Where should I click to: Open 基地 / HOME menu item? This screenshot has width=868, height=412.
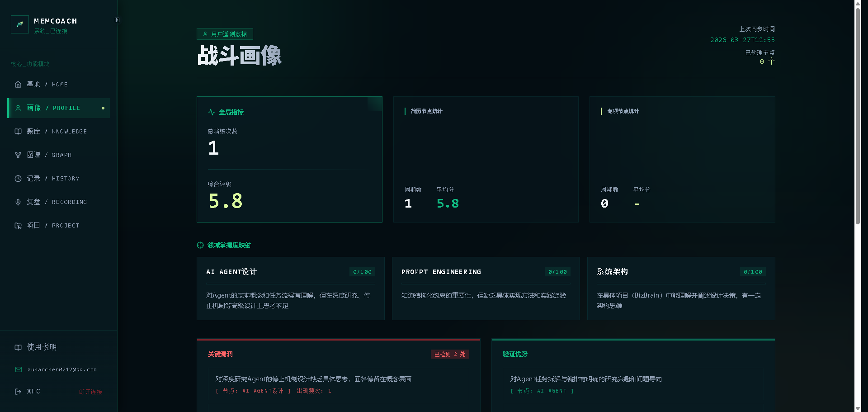click(x=59, y=85)
